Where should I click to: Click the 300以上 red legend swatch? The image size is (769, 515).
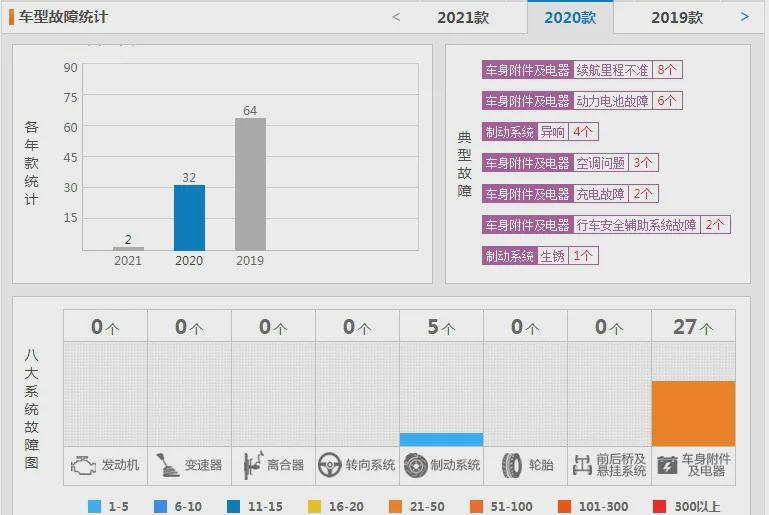(660, 506)
